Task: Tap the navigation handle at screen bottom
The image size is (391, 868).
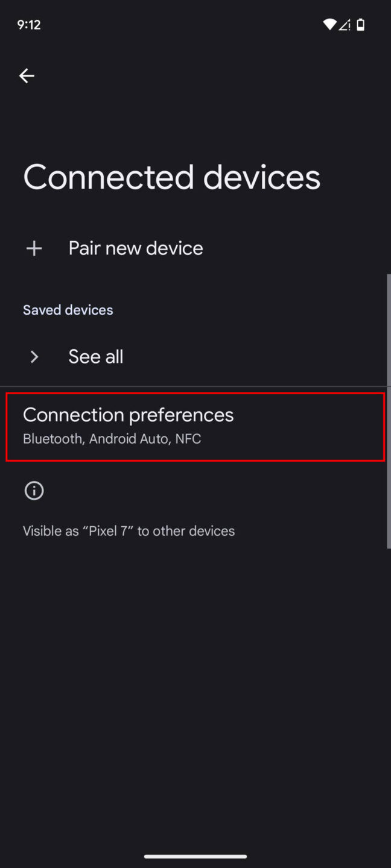Action: tap(195, 855)
